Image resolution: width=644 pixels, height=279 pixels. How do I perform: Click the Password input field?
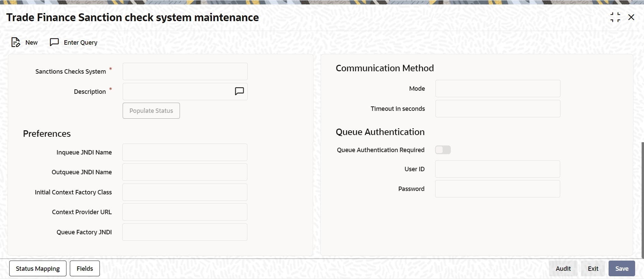point(497,189)
